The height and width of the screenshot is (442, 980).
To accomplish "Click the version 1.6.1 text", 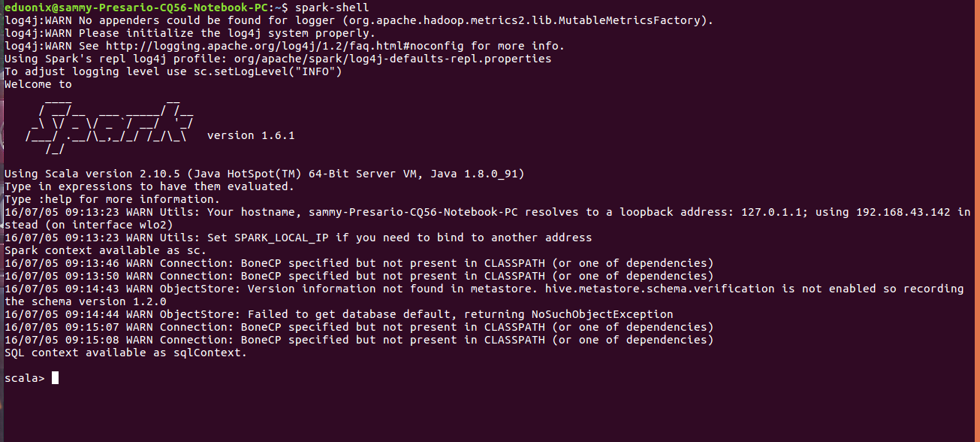I will (x=251, y=135).
